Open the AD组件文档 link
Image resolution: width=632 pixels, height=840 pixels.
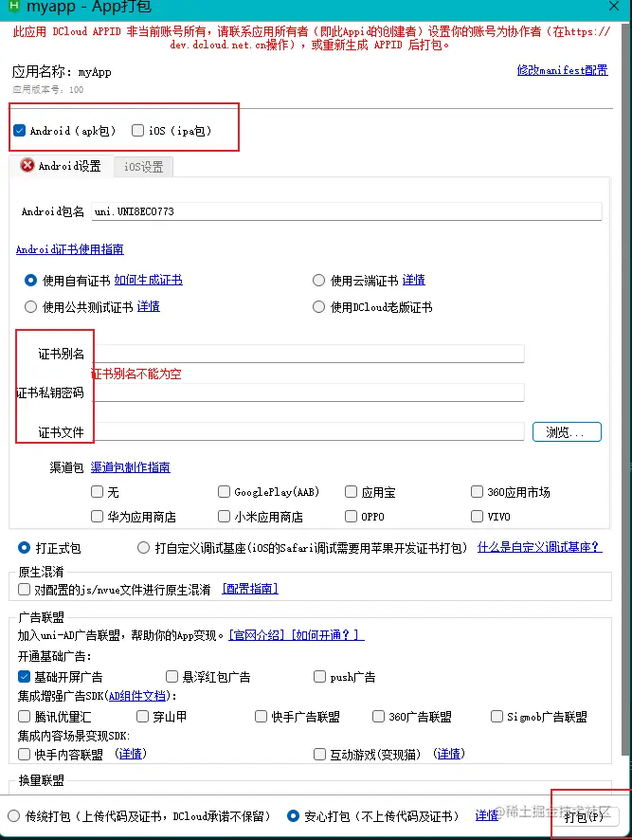point(137,696)
